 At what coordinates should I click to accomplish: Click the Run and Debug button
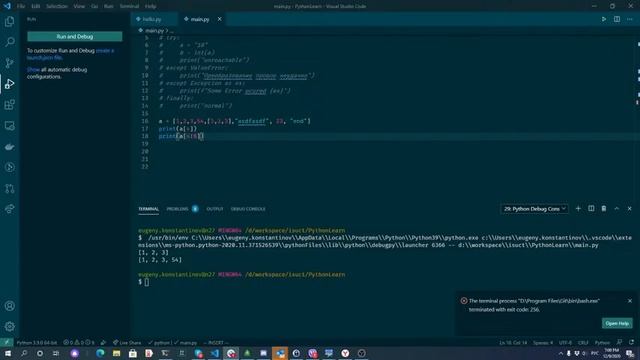(x=75, y=37)
